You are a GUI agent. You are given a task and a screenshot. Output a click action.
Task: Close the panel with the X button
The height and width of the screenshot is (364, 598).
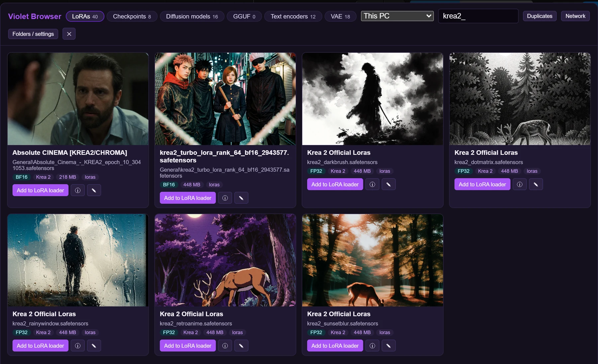[69, 34]
